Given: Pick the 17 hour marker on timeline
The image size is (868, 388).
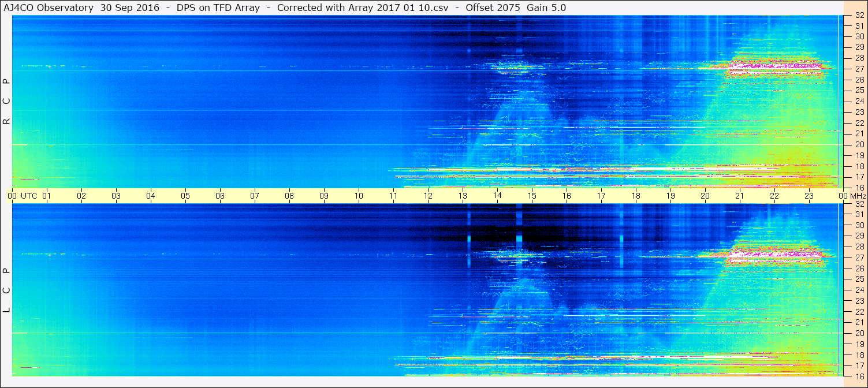Looking at the screenshot, I should pos(601,196).
